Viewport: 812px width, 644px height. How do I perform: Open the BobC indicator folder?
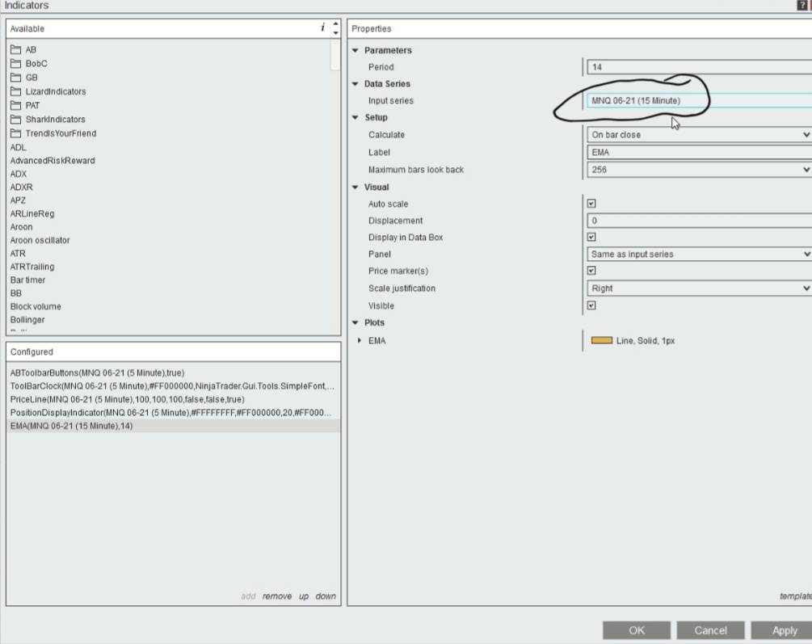tap(29, 64)
